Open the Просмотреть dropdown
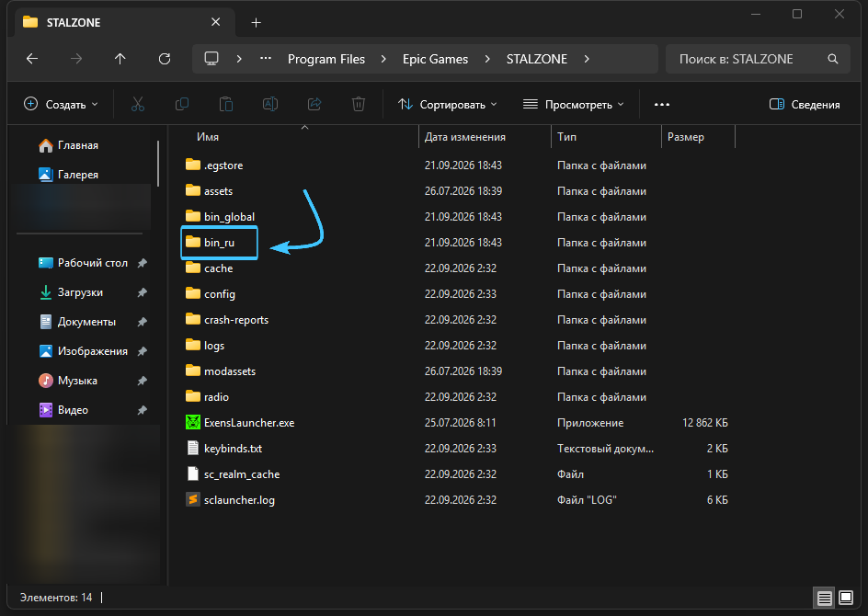The height and width of the screenshot is (616, 868). click(574, 104)
